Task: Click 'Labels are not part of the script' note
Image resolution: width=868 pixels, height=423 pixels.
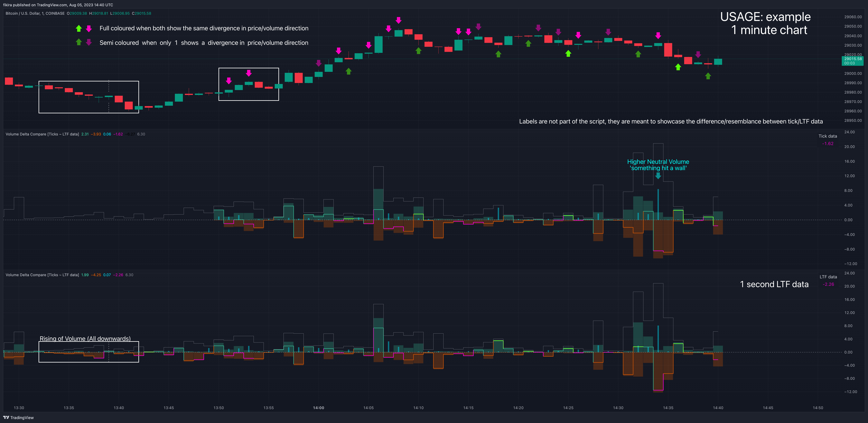Action: tap(671, 122)
